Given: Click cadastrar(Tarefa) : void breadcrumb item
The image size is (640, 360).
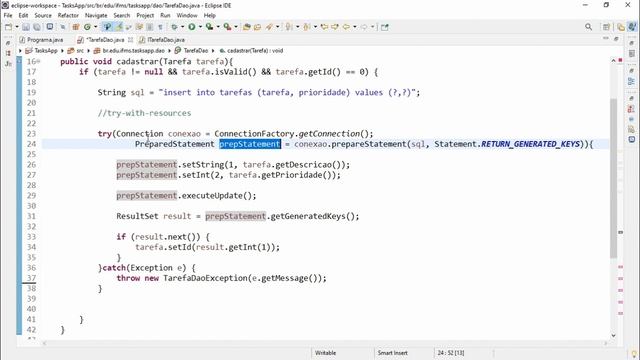Looking at the screenshot, I should [251, 51].
